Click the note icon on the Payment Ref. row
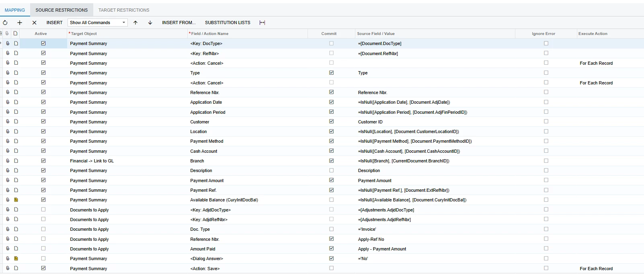 click(x=16, y=190)
